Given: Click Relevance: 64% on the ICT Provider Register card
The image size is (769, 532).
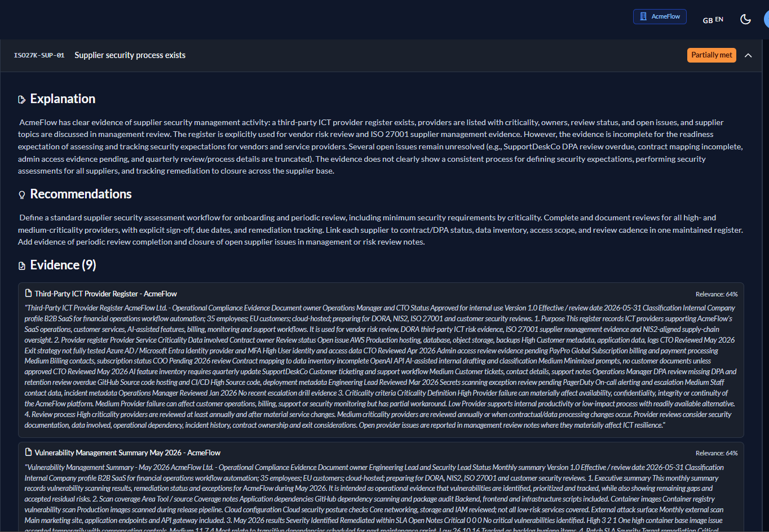Looking at the screenshot, I should point(717,294).
